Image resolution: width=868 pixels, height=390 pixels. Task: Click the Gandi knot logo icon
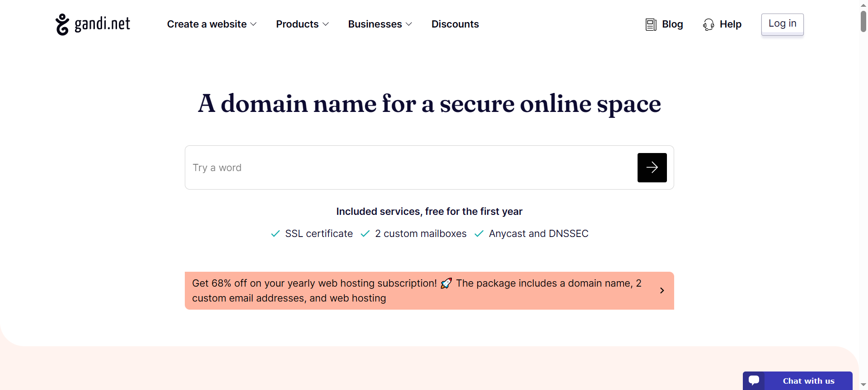pos(62,24)
